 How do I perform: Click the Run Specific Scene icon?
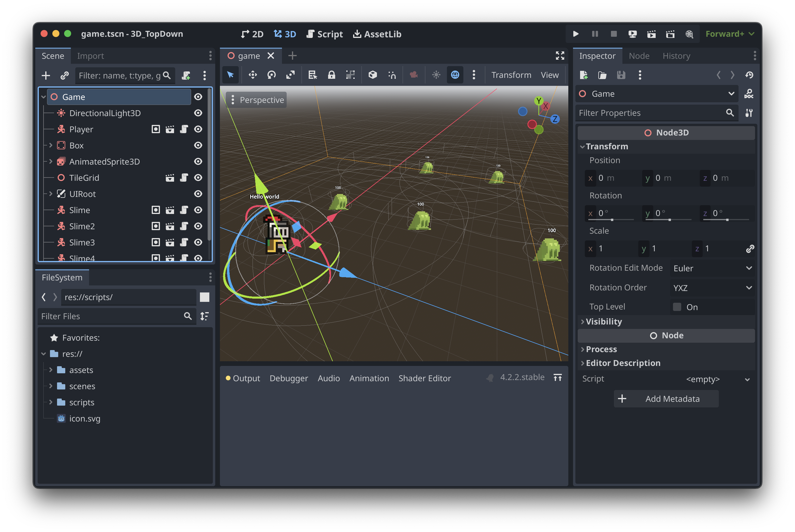click(670, 34)
